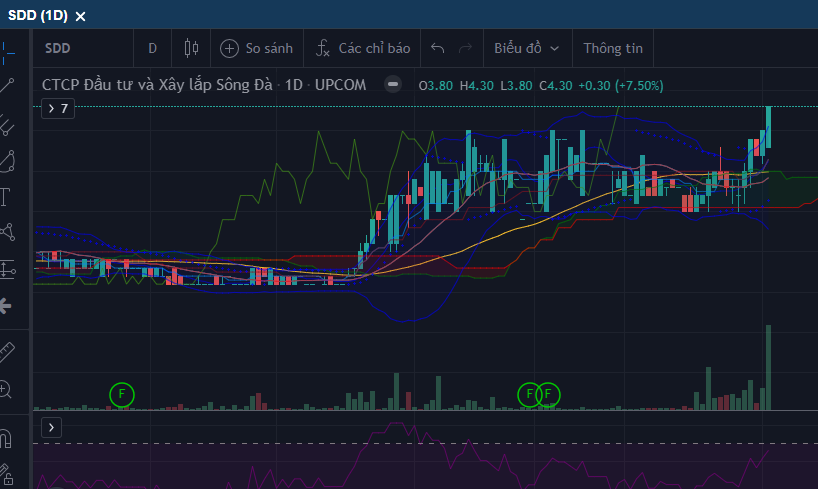Click the zoom in magnifier tool
818x489 pixels.
[7, 390]
